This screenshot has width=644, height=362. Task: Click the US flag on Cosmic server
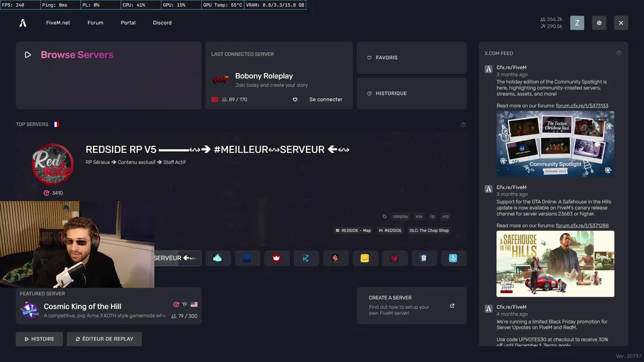tap(194, 304)
